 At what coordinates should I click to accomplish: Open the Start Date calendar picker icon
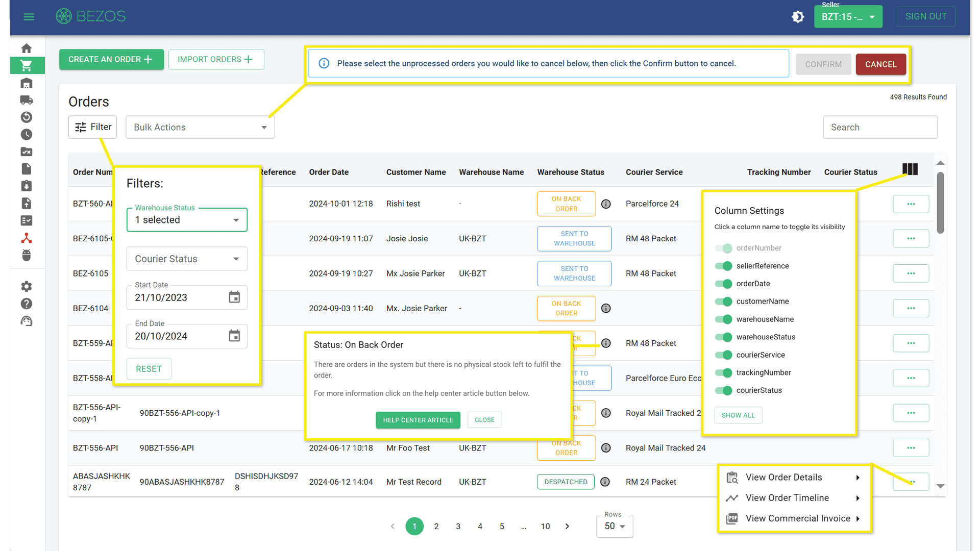tap(234, 297)
